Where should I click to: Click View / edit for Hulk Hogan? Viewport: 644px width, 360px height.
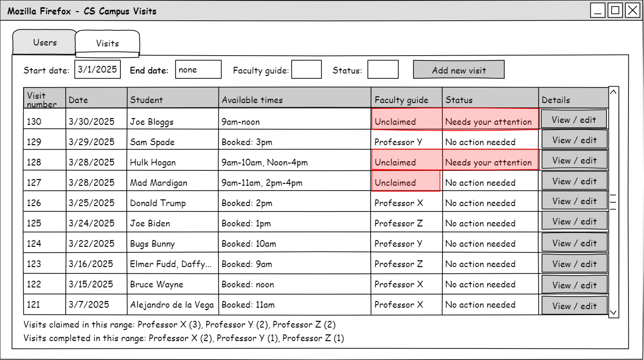[574, 160]
